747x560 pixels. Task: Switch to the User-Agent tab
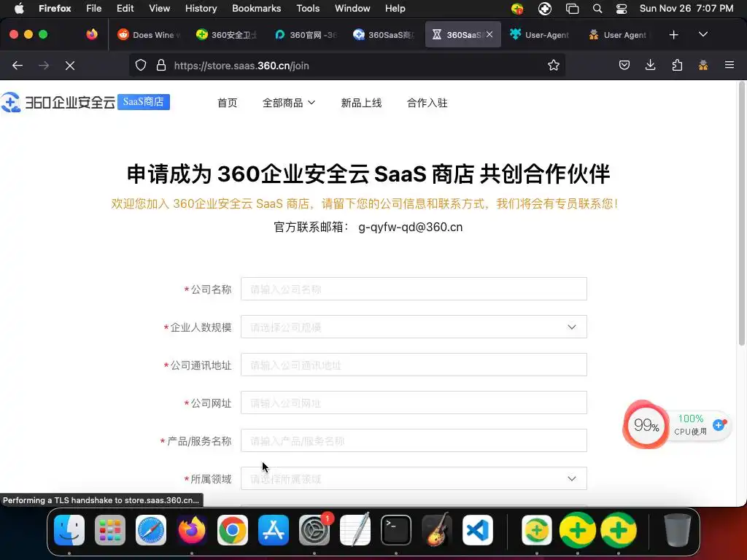click(x=541, y=35)
